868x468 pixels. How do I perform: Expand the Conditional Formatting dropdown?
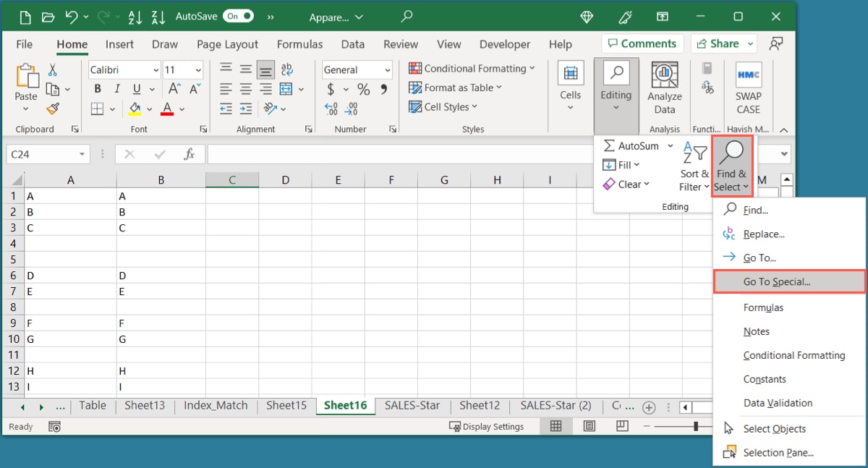pos(472,69)
